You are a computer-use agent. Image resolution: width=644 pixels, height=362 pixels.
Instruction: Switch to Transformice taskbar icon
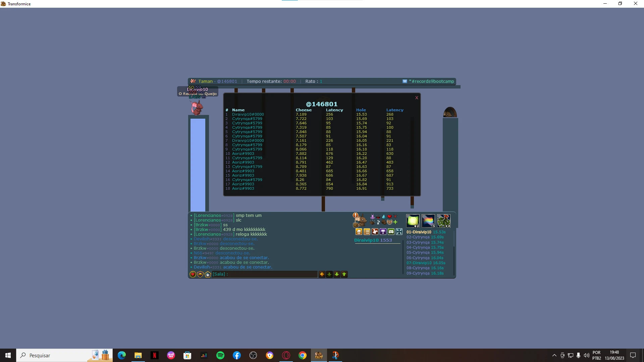[x=319, y=355]
